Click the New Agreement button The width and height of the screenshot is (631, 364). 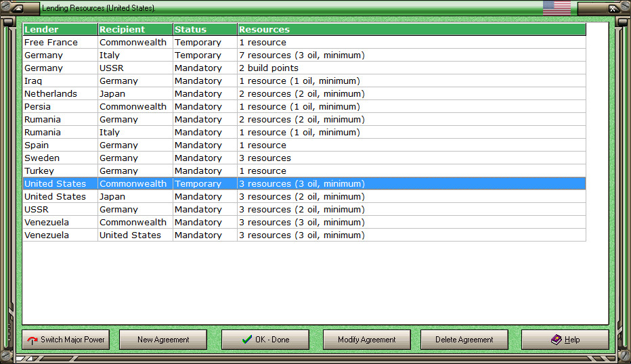[163, 340]
